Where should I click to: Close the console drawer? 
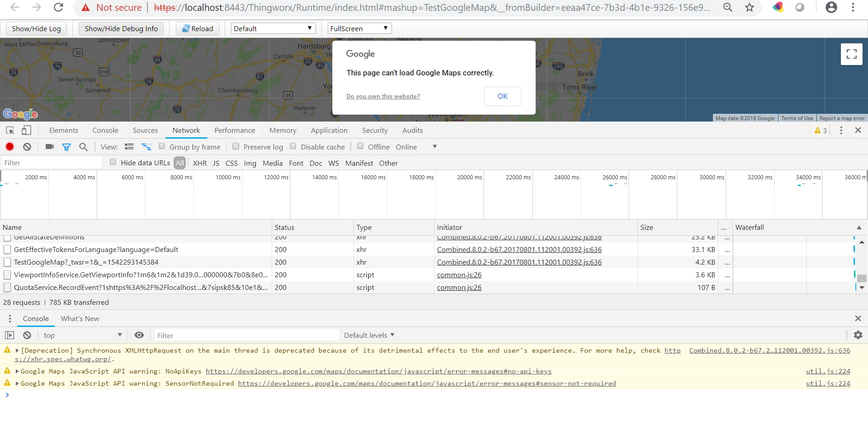[858, 319]
